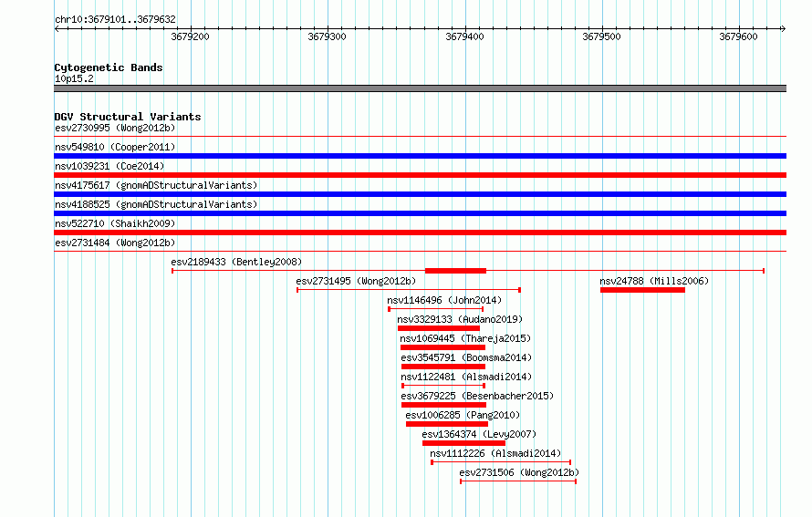The width and height of the screenshot is (812, 517).
Task: Click the nsv4175617 blue variant bar
Action: tap(420, 194)
